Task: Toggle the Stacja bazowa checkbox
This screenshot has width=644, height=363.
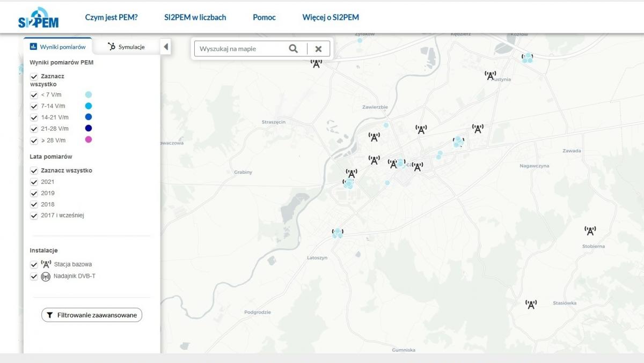Action: point(34,264)
